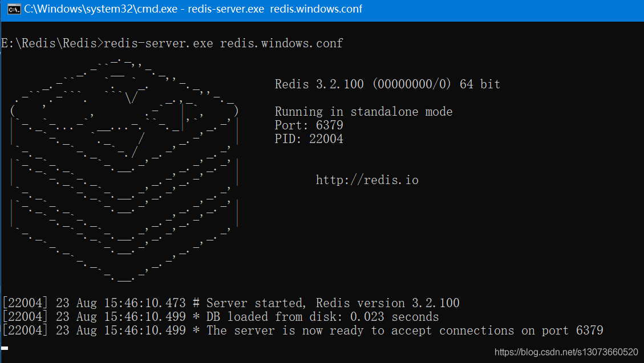Screen dimensions: 644x363
Task: Click the 64 bit text
Action: [480, 84]
